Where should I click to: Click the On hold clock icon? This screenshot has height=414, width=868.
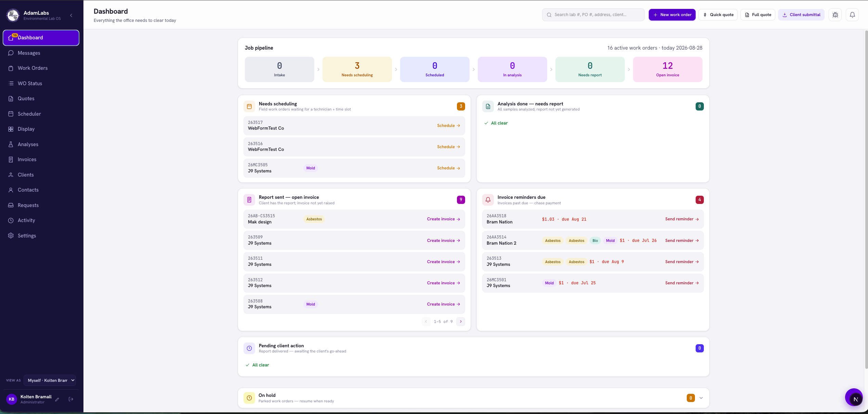249,398
